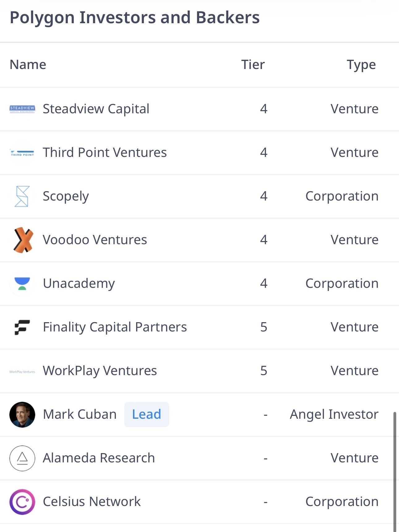Open the Finality Capital Partners logo
The image size is (399, 532).
point(22,327)
